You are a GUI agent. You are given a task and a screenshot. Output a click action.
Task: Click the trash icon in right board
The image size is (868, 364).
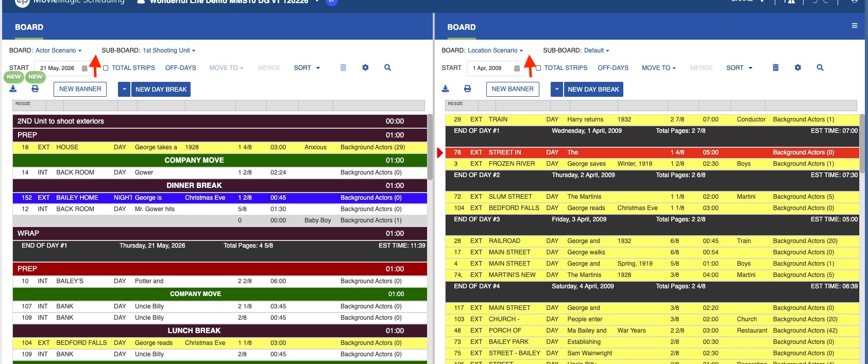(x=775, y=67)
